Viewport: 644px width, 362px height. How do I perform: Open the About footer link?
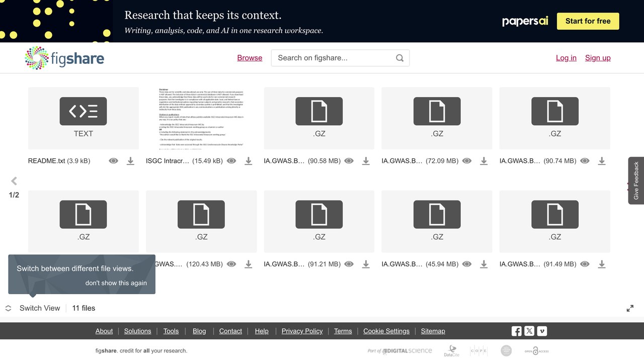(104, 331)
